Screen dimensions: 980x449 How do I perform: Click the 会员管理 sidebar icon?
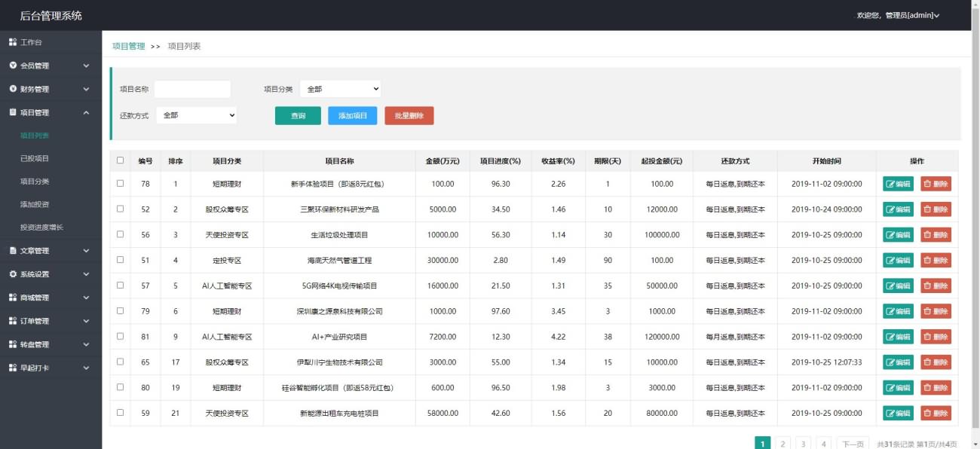[13, 66]
